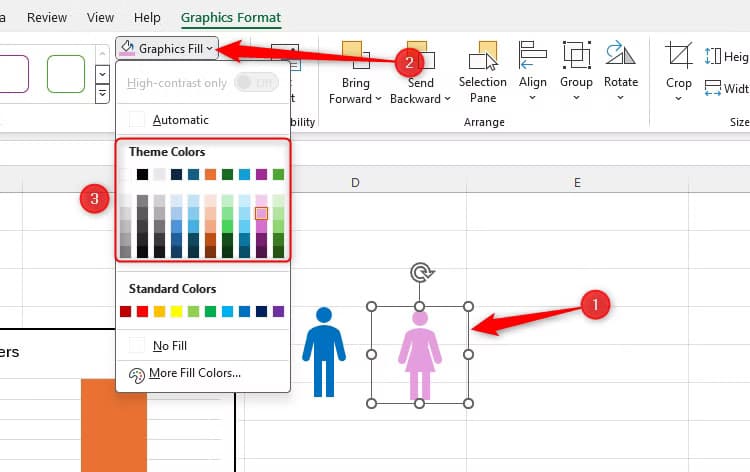Expand the Align dropdown chevron

tap(532, 98)
